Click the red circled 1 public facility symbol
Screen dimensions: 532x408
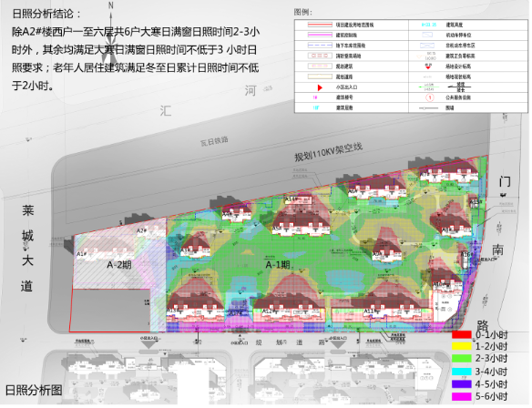click(x=430, y=97)
